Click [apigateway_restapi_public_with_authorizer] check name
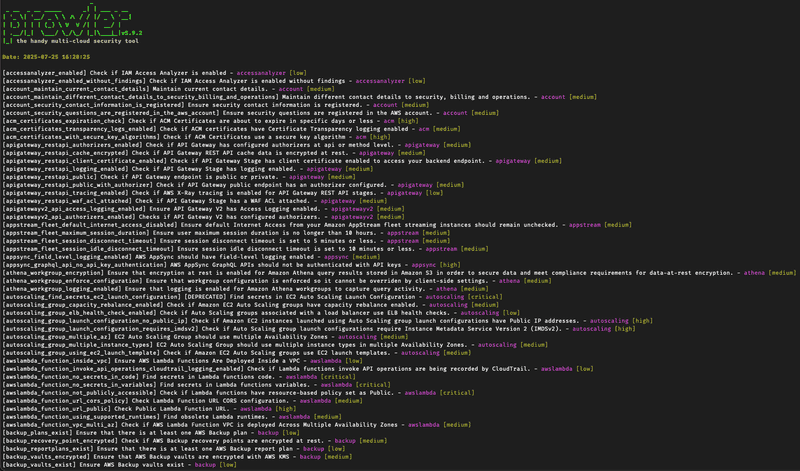This screenshot has width=800, height=471. 78,185
